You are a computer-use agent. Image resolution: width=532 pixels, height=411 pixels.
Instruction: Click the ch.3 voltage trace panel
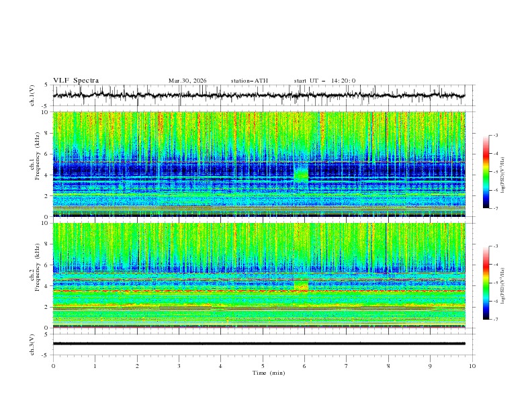(264, 345)
